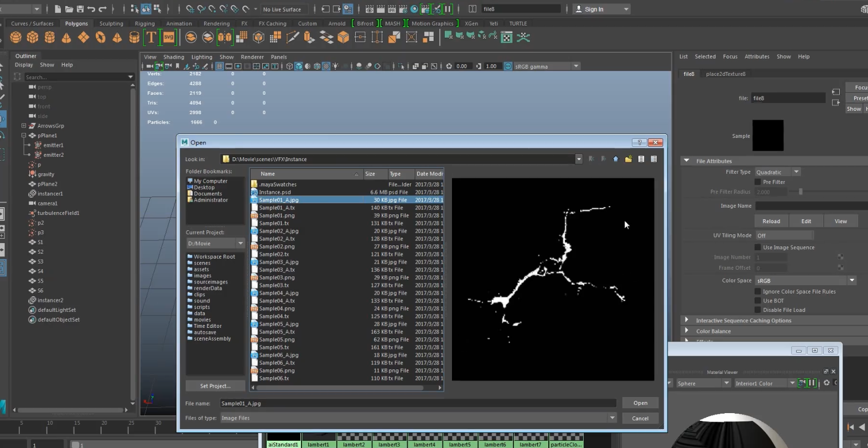Viewport: 868px width, 448px height.
Task: Click the Multi-Cut tool shelf icon
Action: click(x=293, y=37)
